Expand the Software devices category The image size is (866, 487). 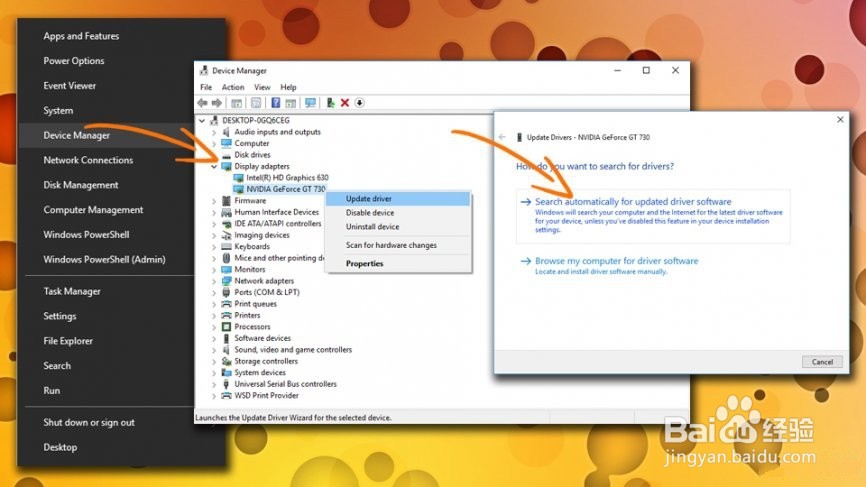click(214, 338)
